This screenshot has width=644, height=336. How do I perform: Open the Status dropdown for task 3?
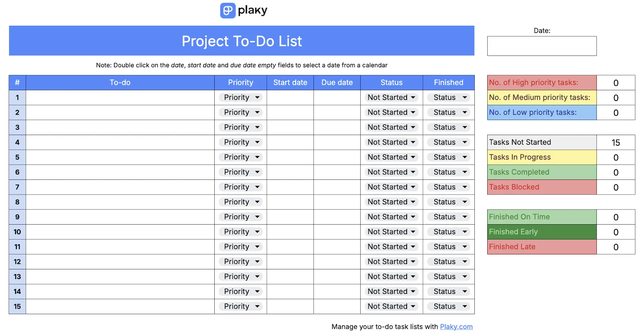pos(391,127)
